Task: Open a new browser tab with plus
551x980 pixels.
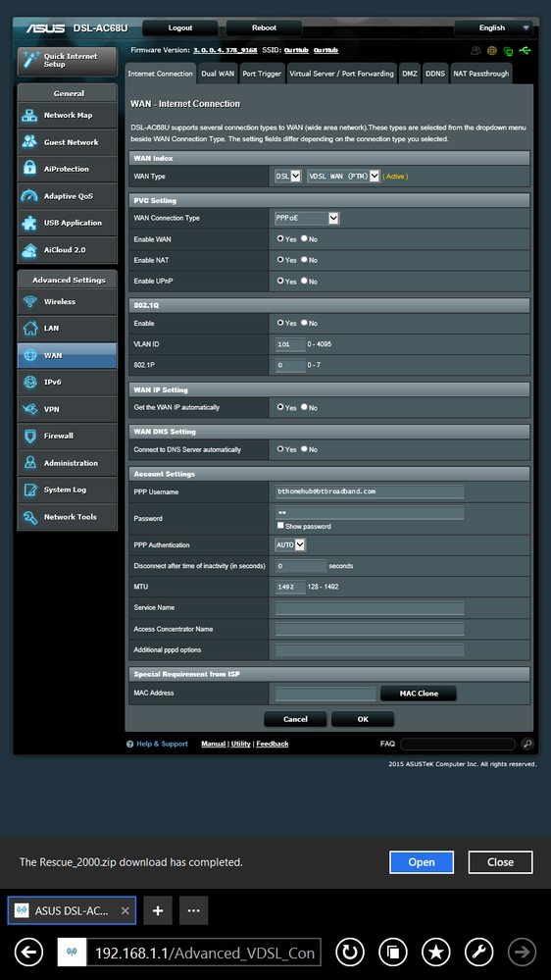Action: tap(158, 910)
